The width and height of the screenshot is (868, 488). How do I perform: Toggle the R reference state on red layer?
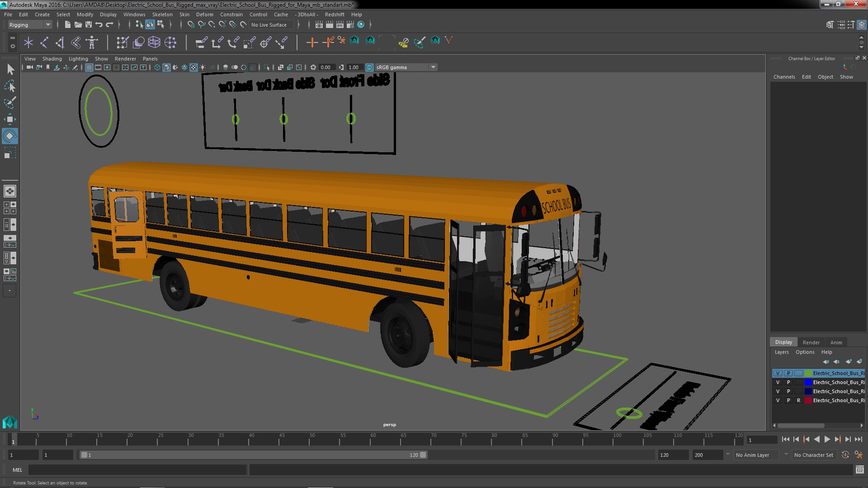(x=798, y=400)
